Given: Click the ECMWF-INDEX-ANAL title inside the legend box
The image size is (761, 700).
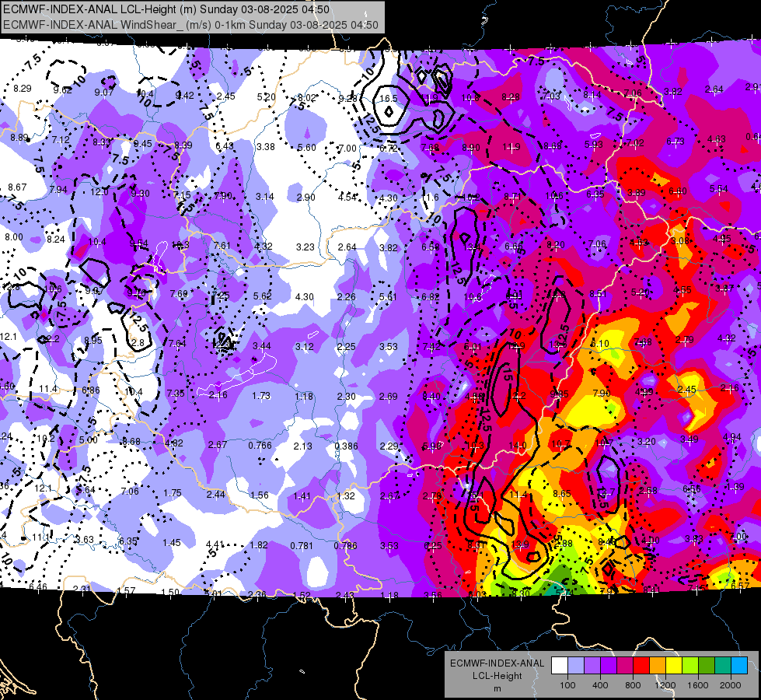Looking at the screenshot, I should click(497, 663).
